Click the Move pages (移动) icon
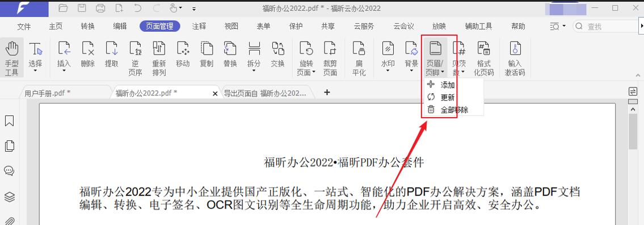Image resolution: width=644 pixels, height=225 pixels. point(183,49)
